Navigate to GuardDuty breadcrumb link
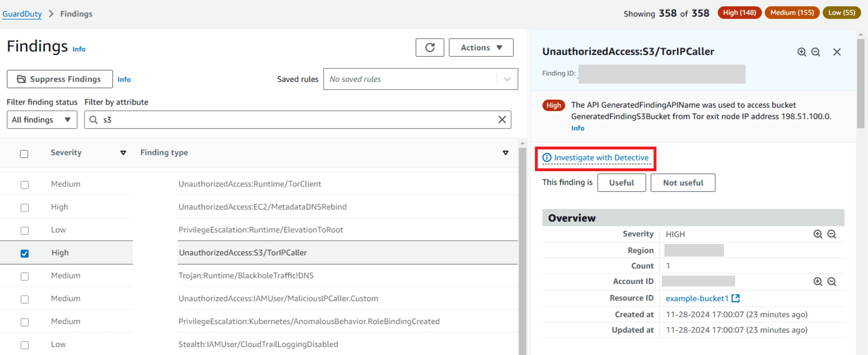868x355 pixels. point(22,14)
